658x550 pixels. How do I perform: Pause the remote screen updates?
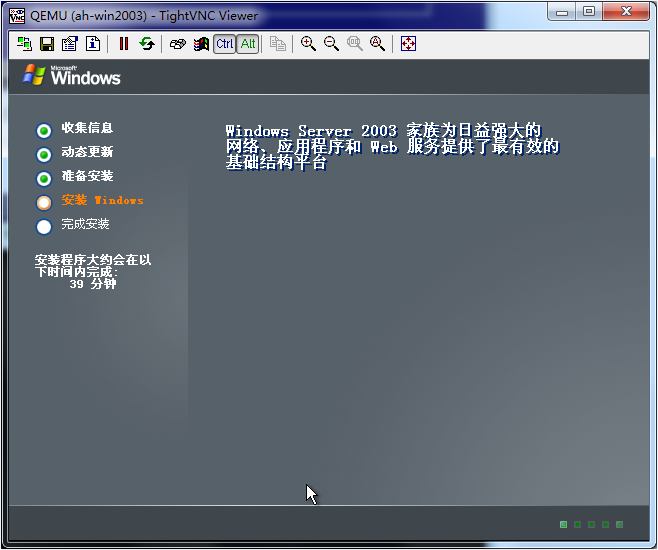click(124, 44)
